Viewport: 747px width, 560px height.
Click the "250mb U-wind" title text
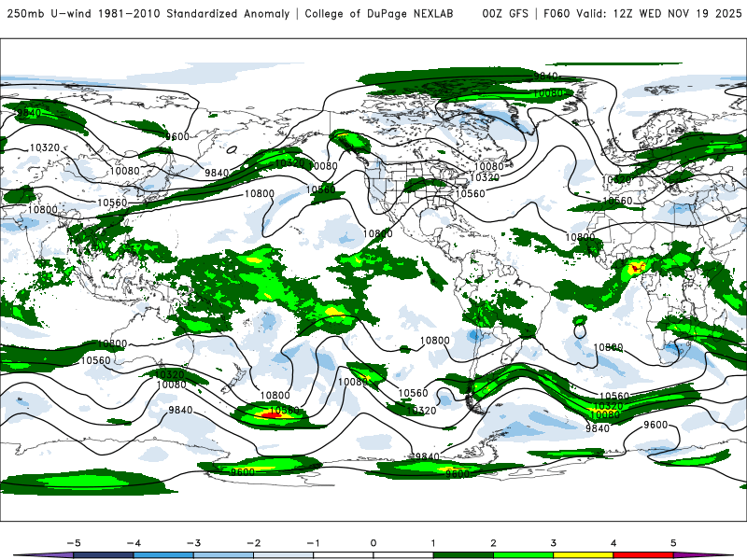point(50,14)
